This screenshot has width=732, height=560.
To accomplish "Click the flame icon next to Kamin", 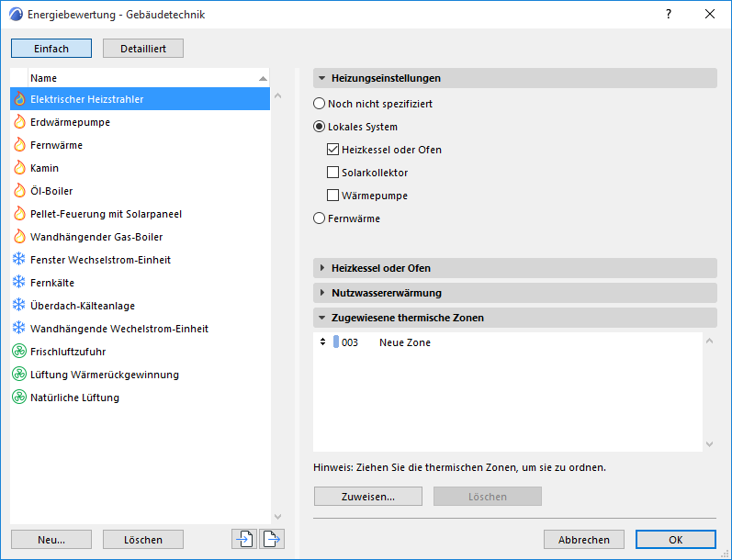I will tap(19, 168).
